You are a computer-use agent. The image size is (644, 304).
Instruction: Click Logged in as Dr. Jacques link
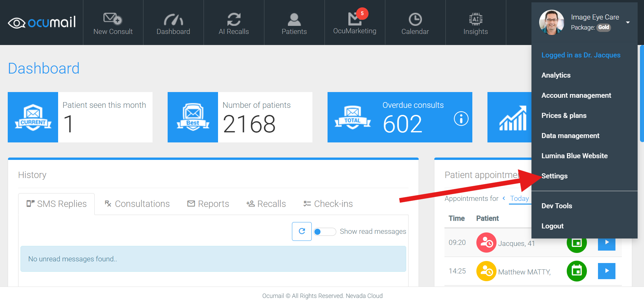[x=581, y=55]
